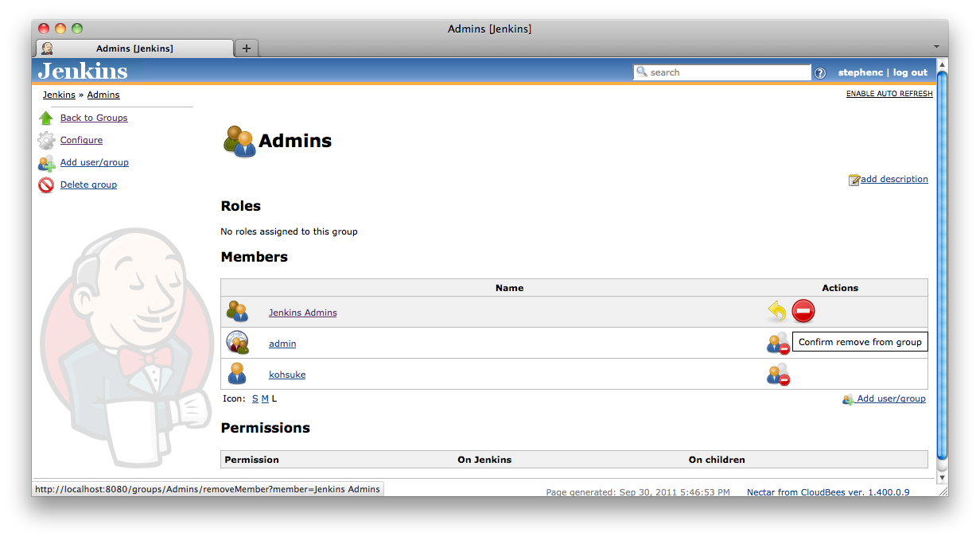Open the sidebar Add user/group link
The width and height of the screenshot is (980, 540).
point(95,162)
